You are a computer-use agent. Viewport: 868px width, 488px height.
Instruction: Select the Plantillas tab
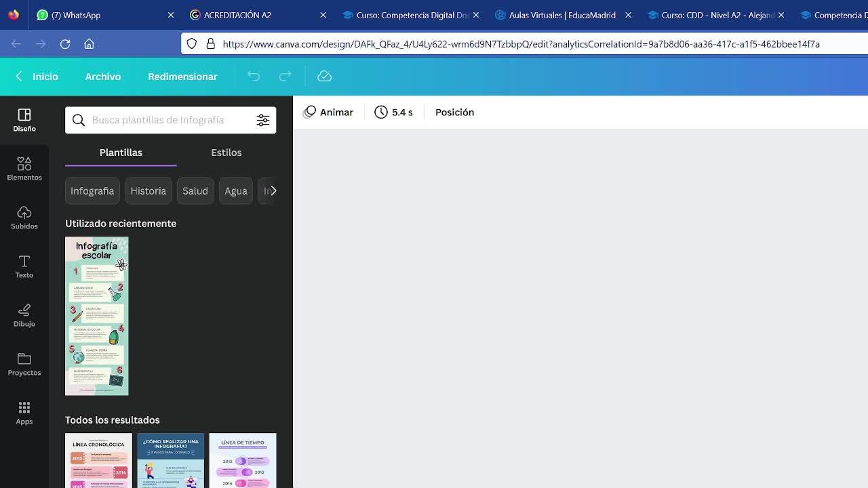pyautogui.click(x=121, y=152)
